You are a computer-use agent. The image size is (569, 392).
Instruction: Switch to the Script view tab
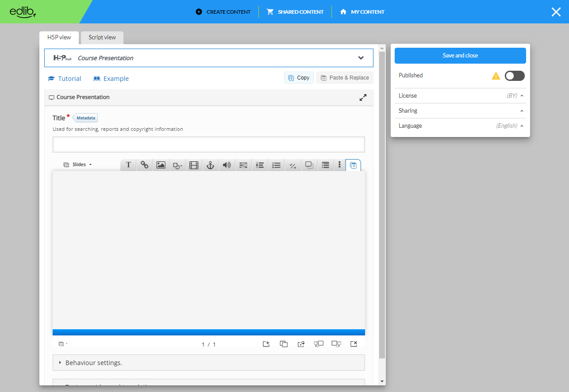102,38
